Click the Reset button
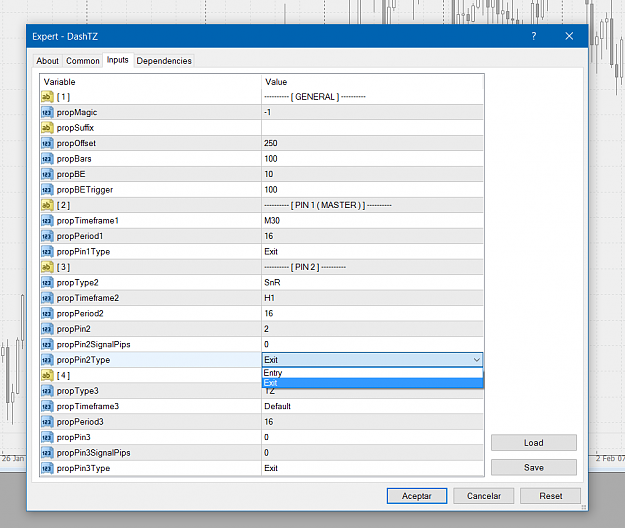 [550, 496]
